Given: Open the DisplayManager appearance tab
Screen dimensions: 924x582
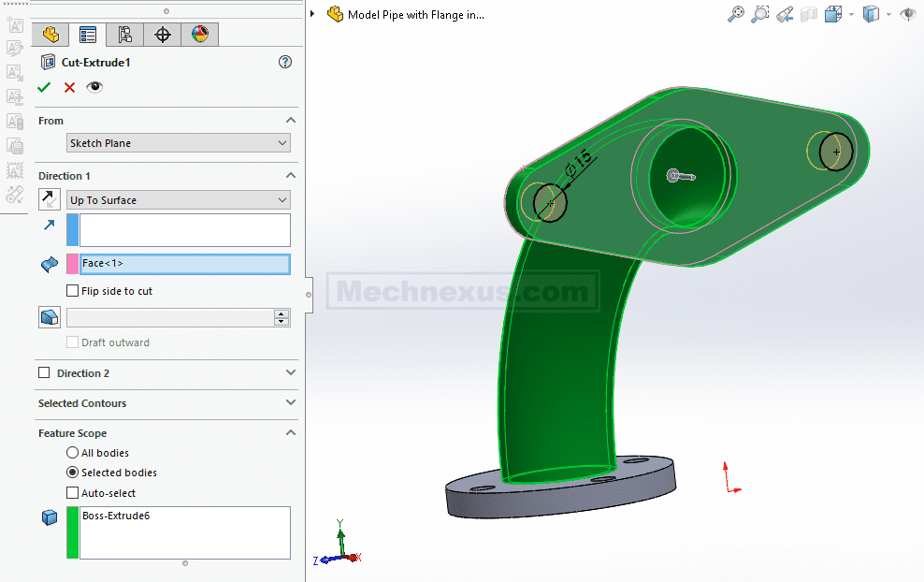Looking at the screenshot, I should 200,35.
